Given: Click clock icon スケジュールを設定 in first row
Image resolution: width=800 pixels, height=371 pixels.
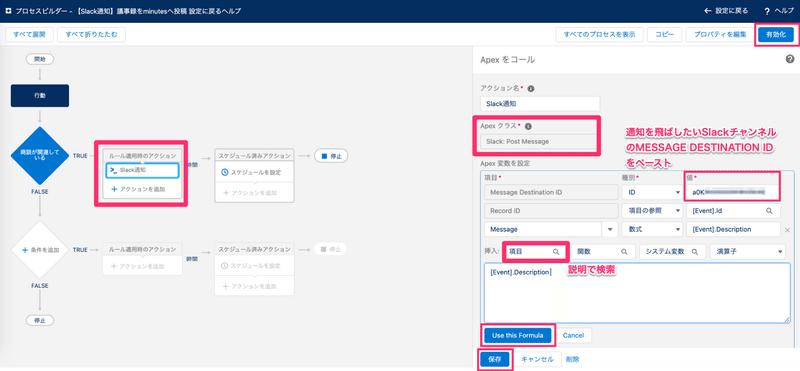Looking at the screenshot, I should (225, 172).
